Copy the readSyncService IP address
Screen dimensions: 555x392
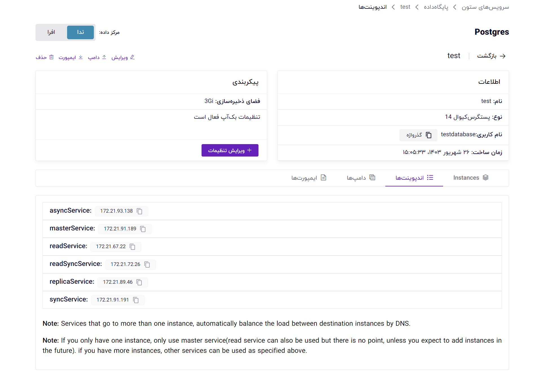[147, 264]
